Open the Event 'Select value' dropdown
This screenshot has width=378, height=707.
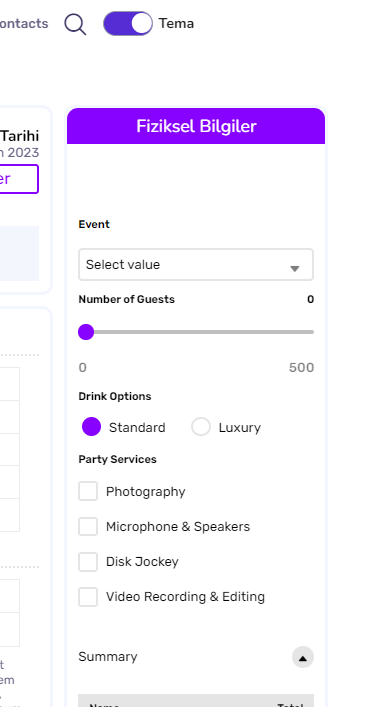tap(196, 265)
